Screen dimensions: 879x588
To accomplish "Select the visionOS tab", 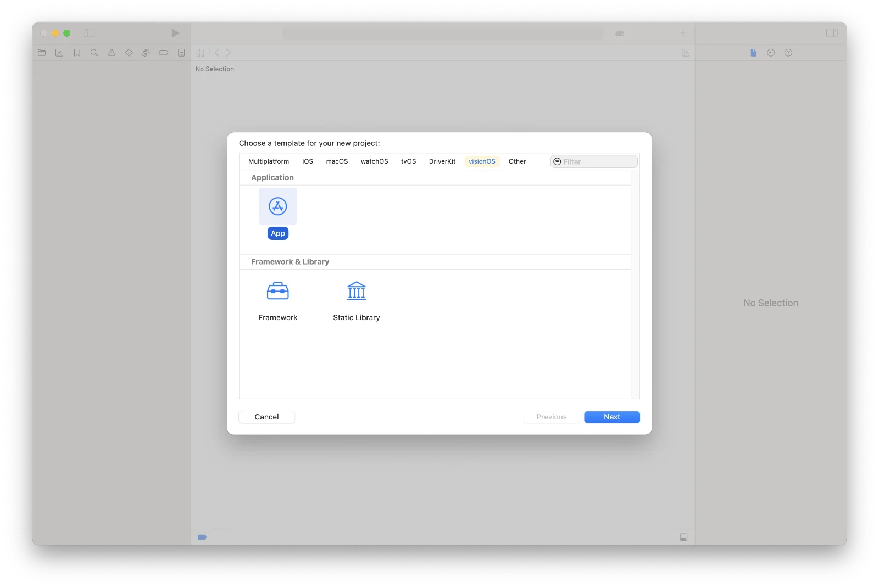I will tap(482, 161).
